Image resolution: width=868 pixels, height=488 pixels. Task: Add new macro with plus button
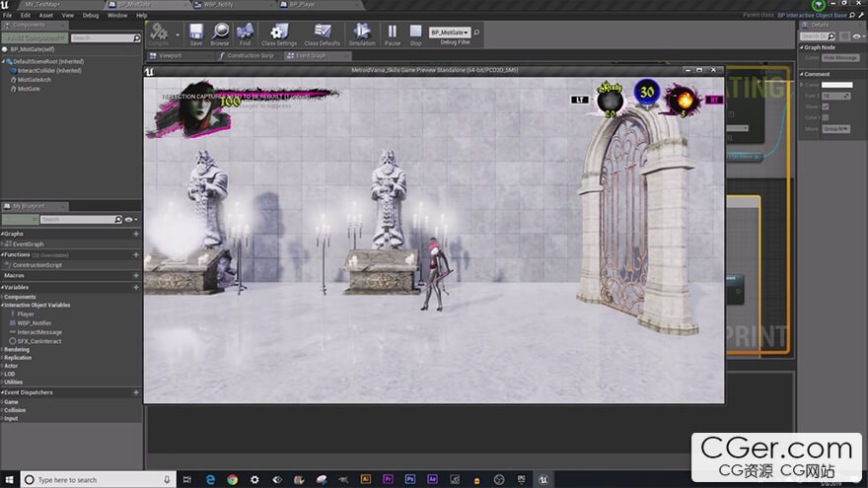[x=136, y=275]
